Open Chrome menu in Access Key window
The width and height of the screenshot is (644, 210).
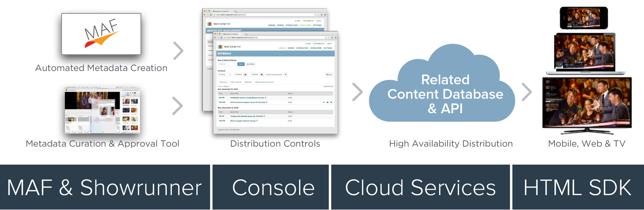pyautogui.click(x=325, y=15)
